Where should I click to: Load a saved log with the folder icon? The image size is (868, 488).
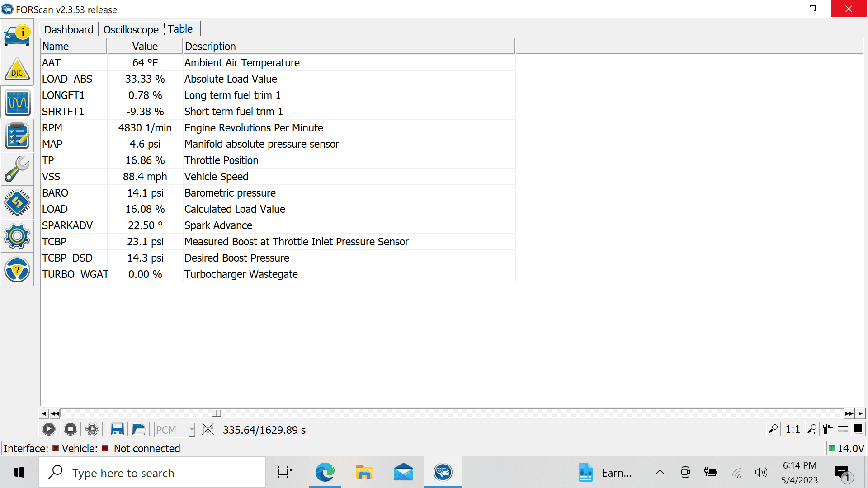[139, 429]
